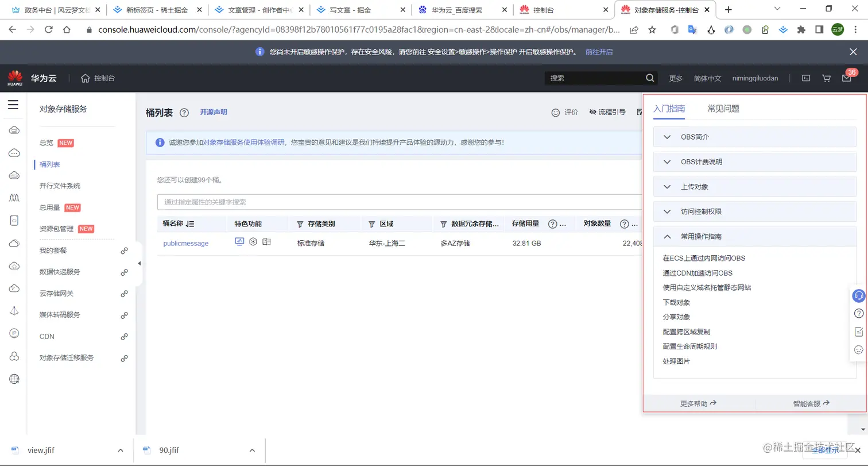Click the 对象数量 help icon
This screenshot has height=466, width=868.
click(625, 224)
